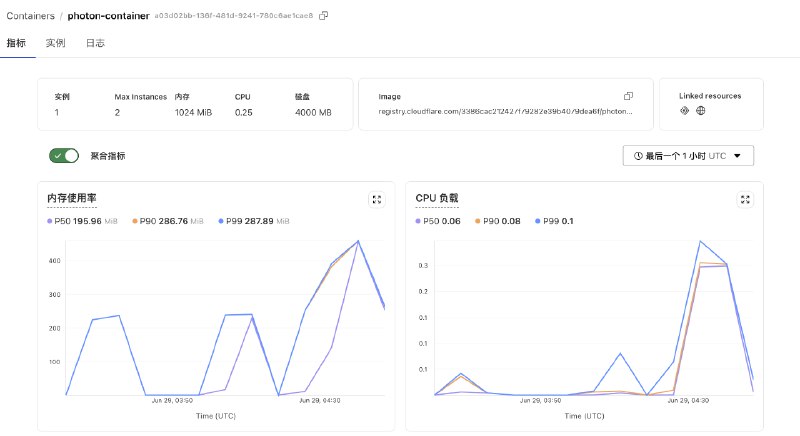Go to Containers breadcrumb link
This screenshot has width=800, height=436.
[30, 16]
